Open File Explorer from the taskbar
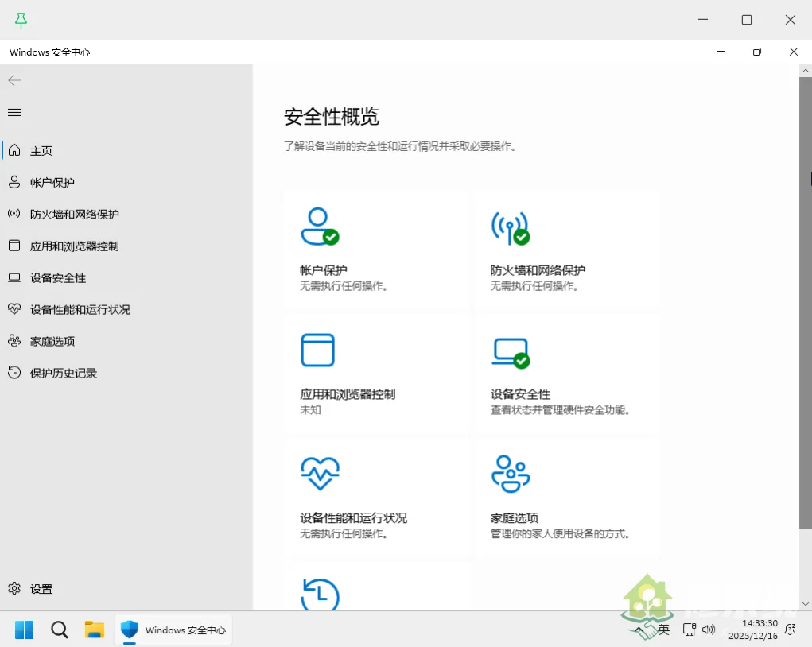This screenshot has height=647, width=812. (94, 630)
